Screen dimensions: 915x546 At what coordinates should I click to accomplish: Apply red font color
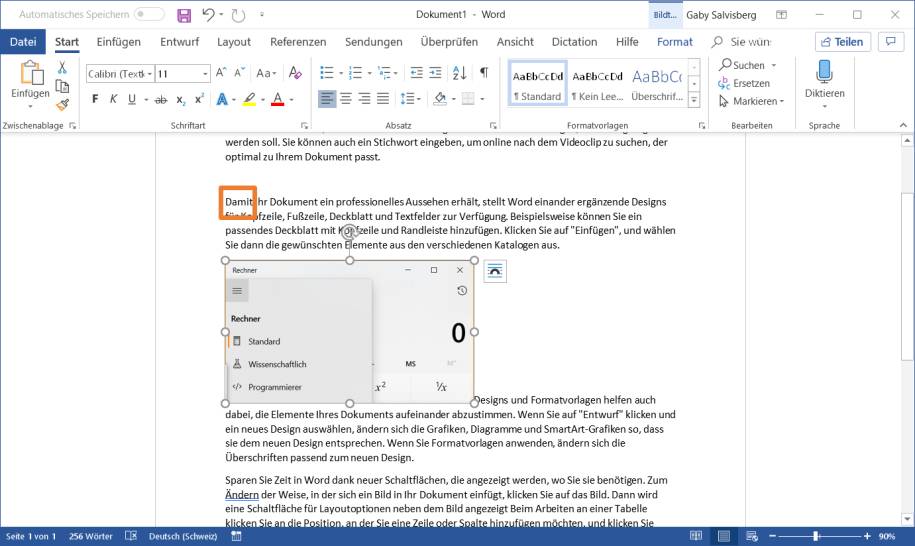(x=278, y=99)
